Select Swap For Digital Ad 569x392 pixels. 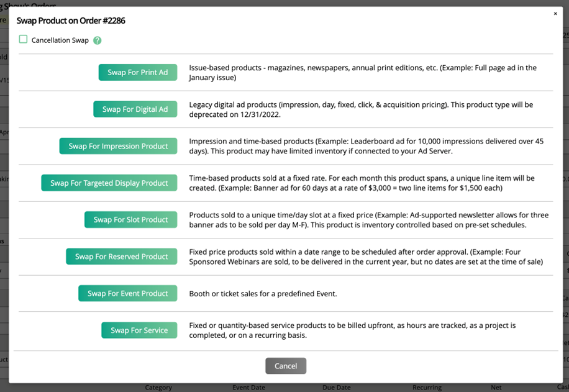(135, 109)
